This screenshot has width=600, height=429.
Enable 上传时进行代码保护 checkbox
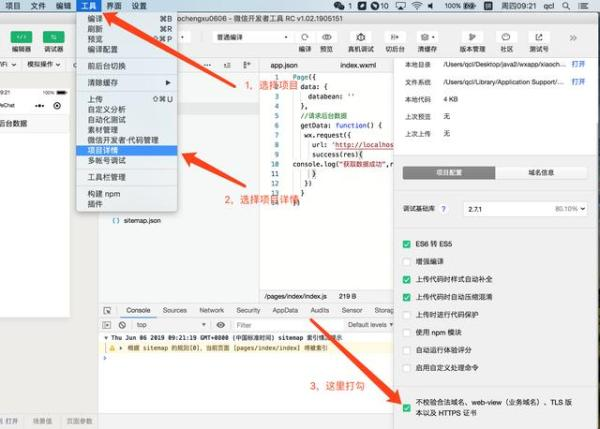[x=406, y=315]
